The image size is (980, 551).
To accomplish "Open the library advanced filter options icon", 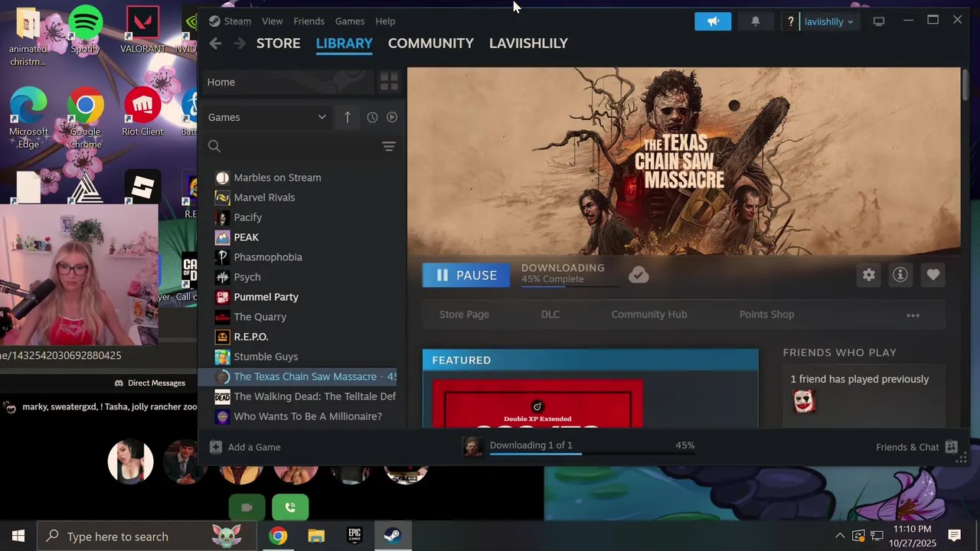I will click(x=389, y=146).
